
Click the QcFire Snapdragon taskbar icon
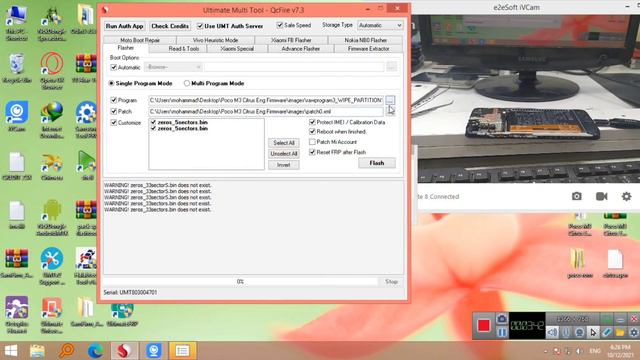(x=124, y=351)
